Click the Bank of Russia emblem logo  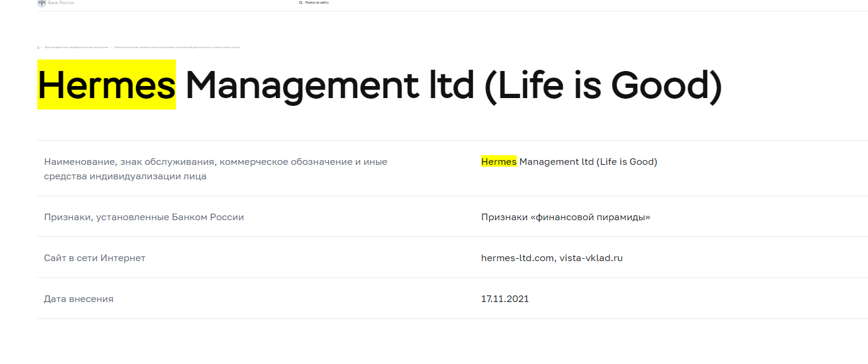(x=42, y=3)
